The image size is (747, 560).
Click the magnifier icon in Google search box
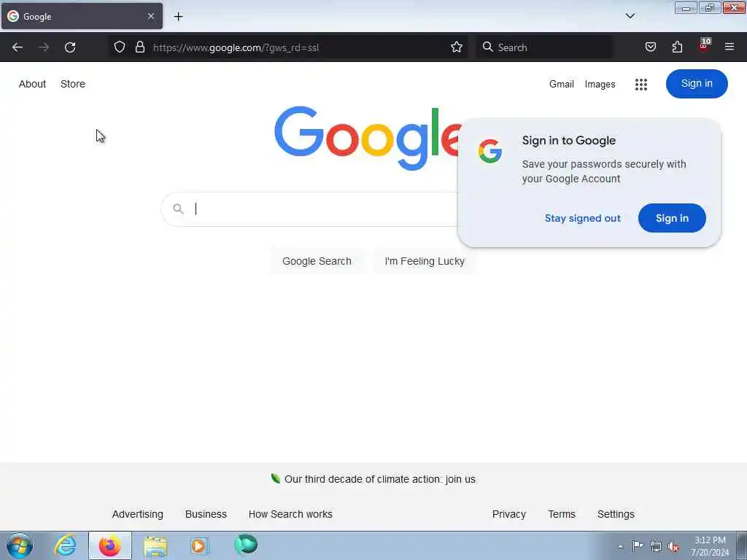coord(178,209)
